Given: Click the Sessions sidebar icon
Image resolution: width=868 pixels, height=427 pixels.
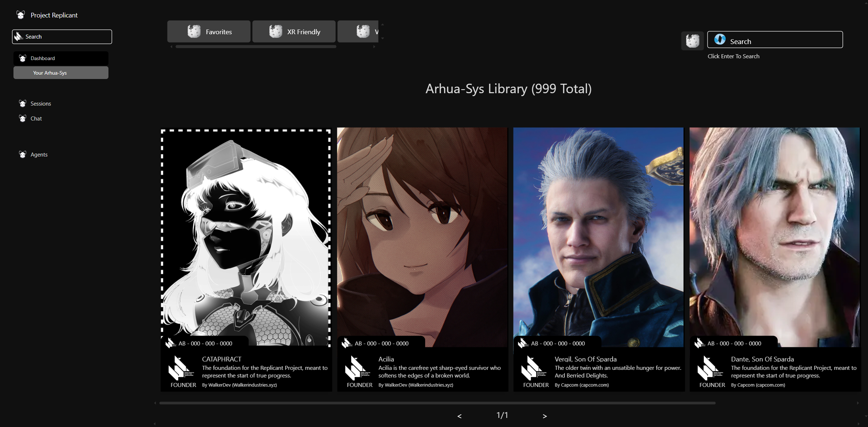Looking at the screenshot, I should tap(23, 104).
